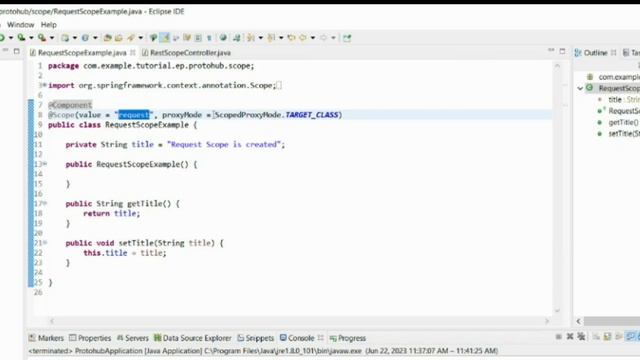This screenshot has width=640, height=360.
Task: Close the RequestScopeExample.java tab
Action: [x=133, y=53]
